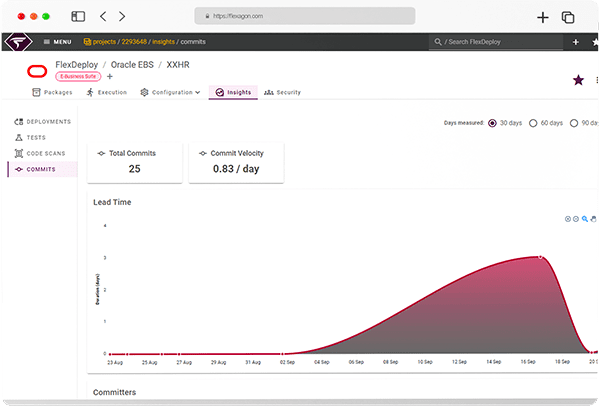Screen dimensions: 600x408
Task: Click the peak data point on Lead Time chart
Action: click(541, 257)
